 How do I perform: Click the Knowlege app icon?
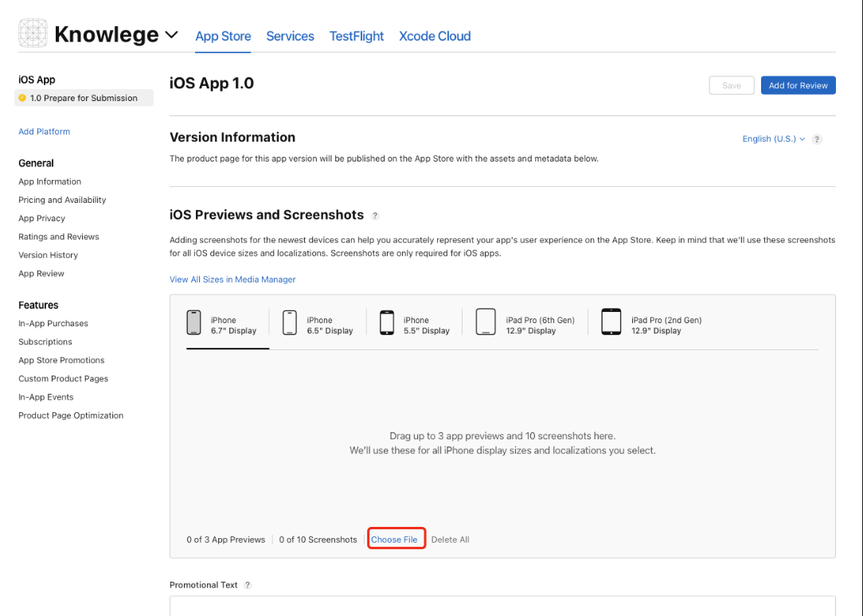coord(33,33)
